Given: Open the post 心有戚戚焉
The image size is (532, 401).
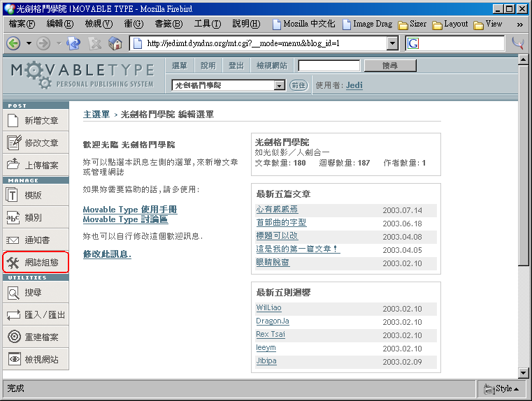Looking at the screenshot, I should (278, 210).
